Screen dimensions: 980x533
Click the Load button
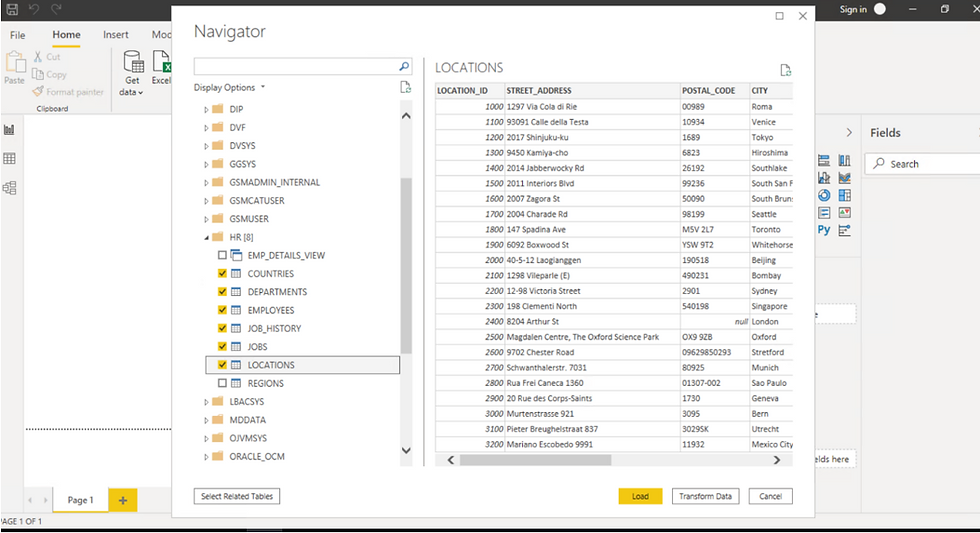coord(640,496)
